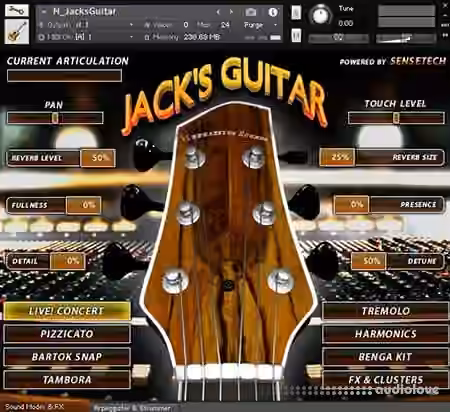
Task: Click the H_JacksGuitar instrument name field
Action: (x=84, y=12)
